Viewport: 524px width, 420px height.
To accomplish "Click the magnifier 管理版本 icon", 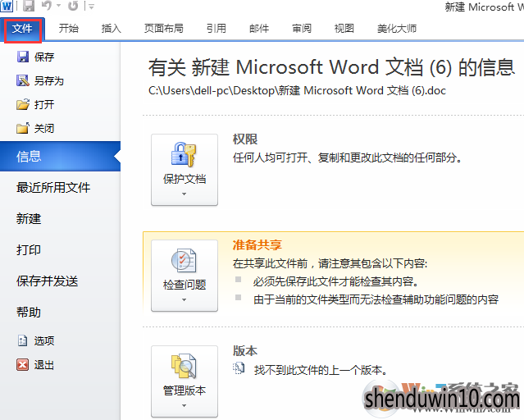I will (x=184, y=366).
